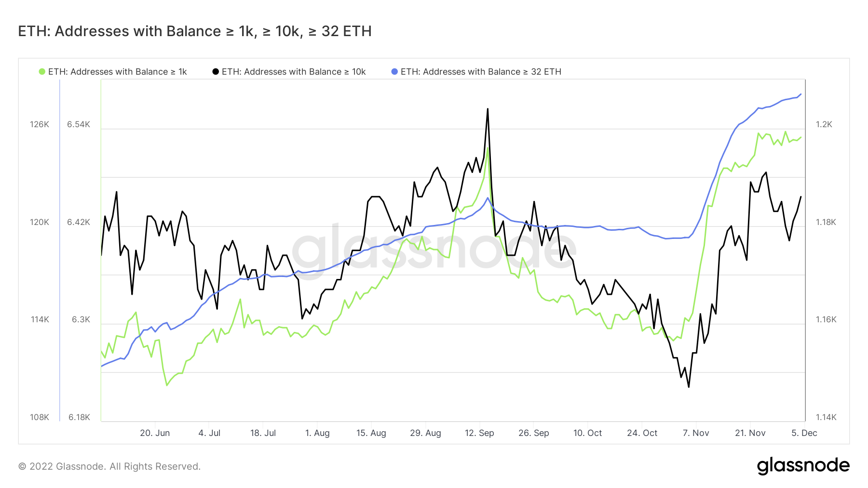Toggle the 'Addresses with Balance ≥ 1k' legend label
868x488 pixels.
(117, 72)
